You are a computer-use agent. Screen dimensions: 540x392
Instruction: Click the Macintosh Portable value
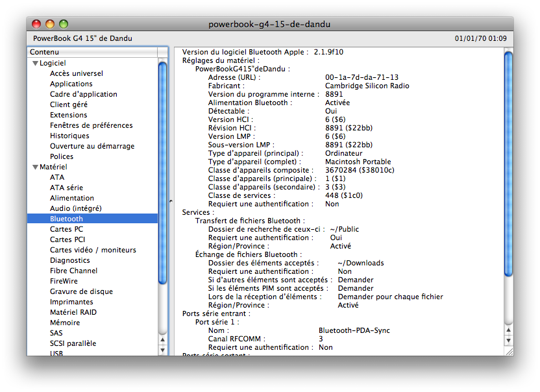pyautogui.click(x=358, y=162)
